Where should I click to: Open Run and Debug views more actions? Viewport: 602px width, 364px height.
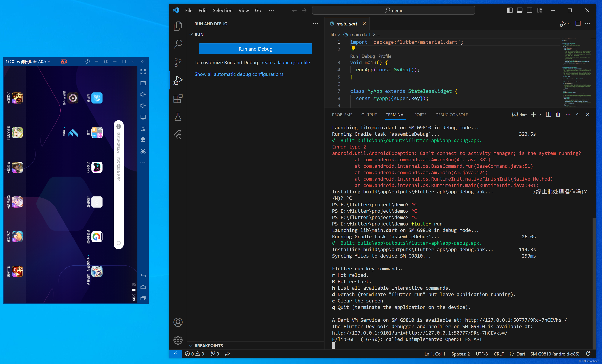point(315,24)
